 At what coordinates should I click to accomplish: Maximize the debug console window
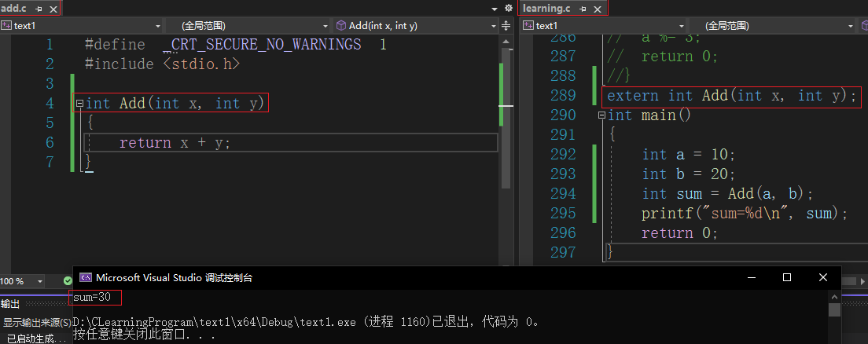click(x=786, y=277)
